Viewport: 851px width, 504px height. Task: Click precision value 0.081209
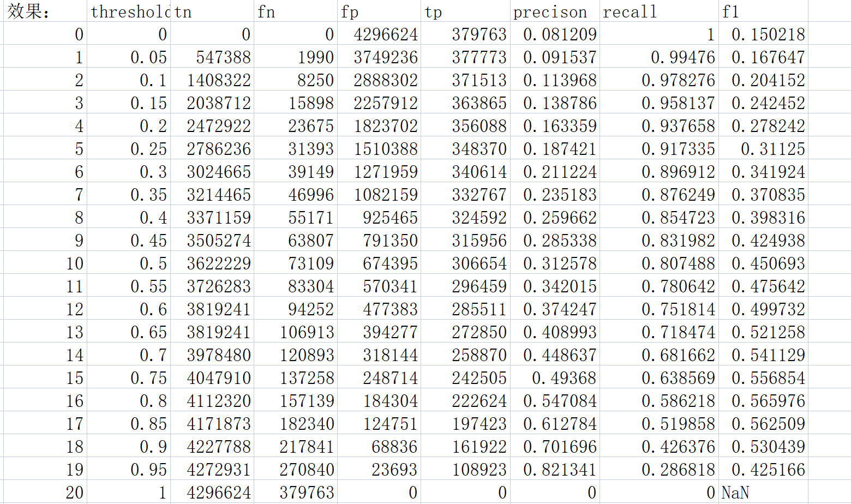pos(555,34)
